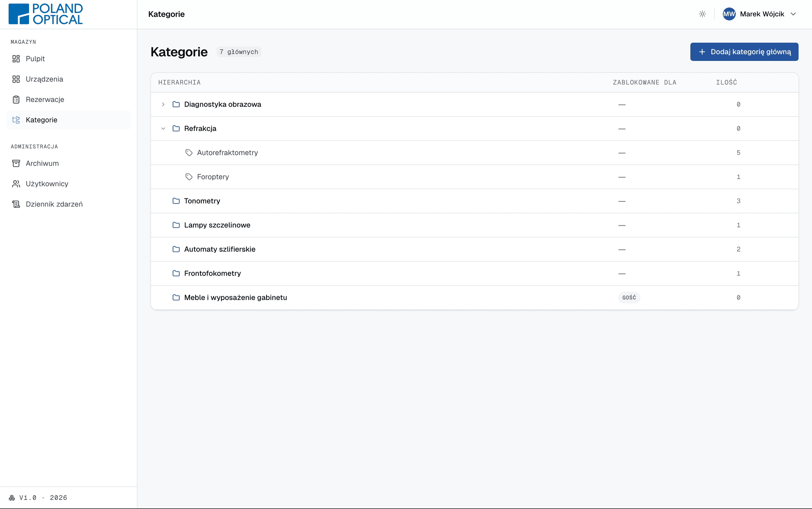Click folder icon of Lampy szczelinowe
812x509 pixels.
[176, 225]
